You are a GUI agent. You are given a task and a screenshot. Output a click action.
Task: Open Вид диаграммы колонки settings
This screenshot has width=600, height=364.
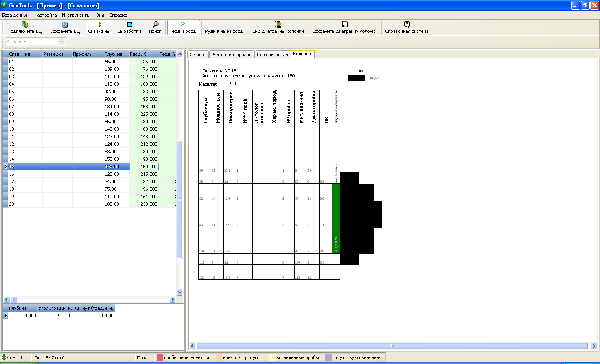click(278, 27)
